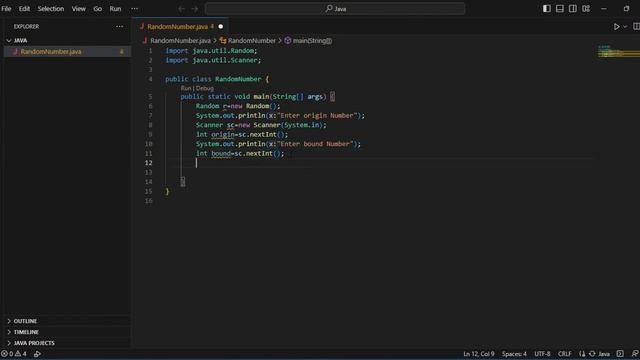Open the Java command center search box
Viewport: 640px width, 360px height.
coord(335,9)
